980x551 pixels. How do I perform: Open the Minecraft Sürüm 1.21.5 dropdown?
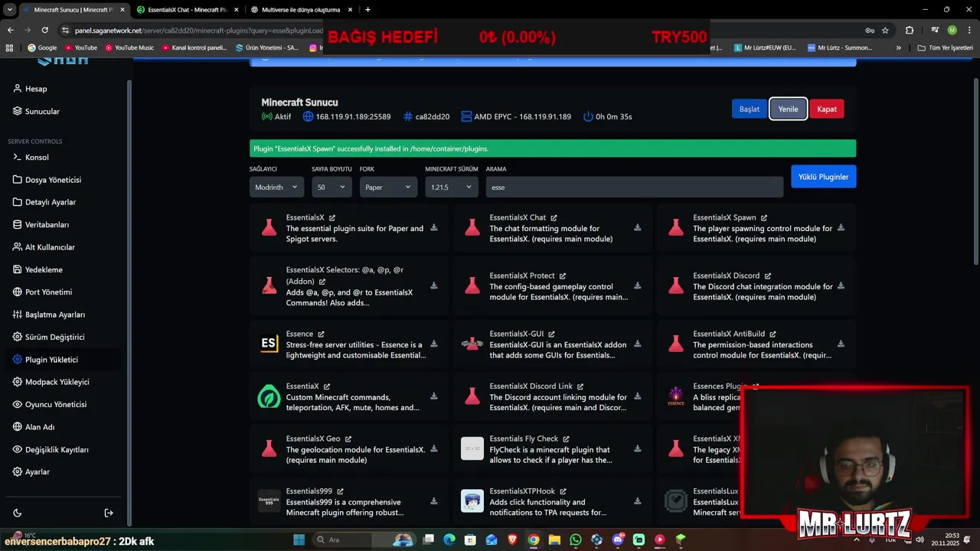point(452,187)
